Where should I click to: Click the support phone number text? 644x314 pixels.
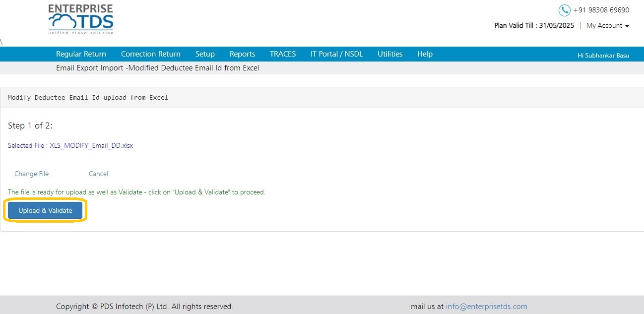pos(601,10)
